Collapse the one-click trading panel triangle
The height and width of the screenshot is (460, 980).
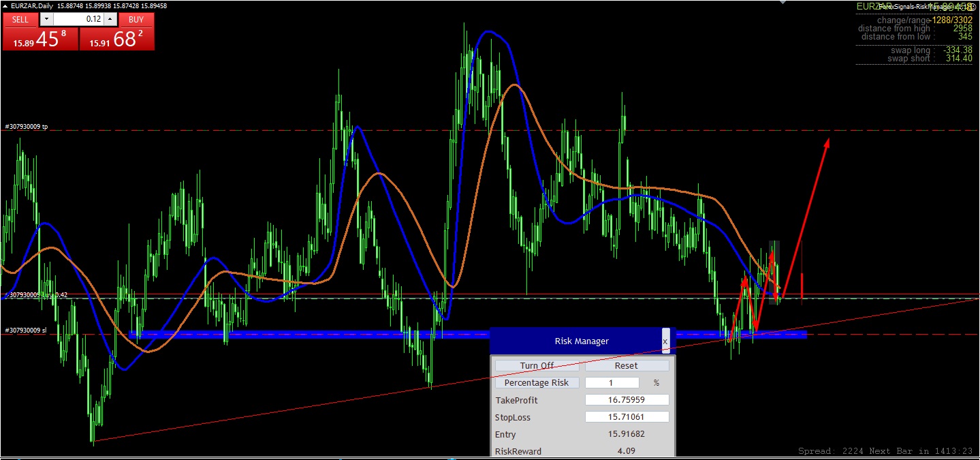(x=5, y=5)
